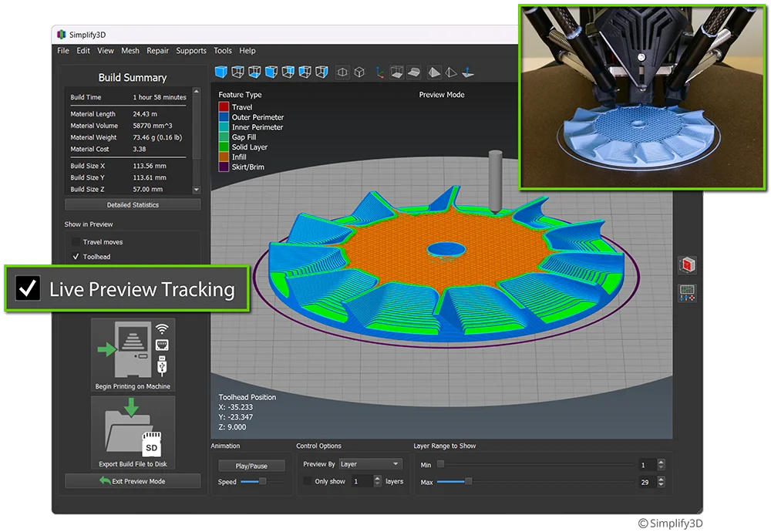This screenshot has width=771, height=532.
Task: Click the animation Speed slider
Action: coord(254,481)
